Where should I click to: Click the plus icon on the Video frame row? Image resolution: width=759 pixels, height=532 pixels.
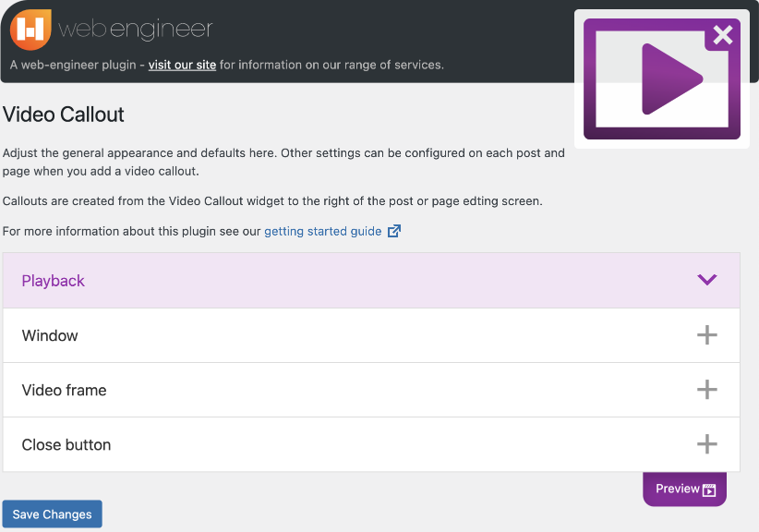point(706,390)
